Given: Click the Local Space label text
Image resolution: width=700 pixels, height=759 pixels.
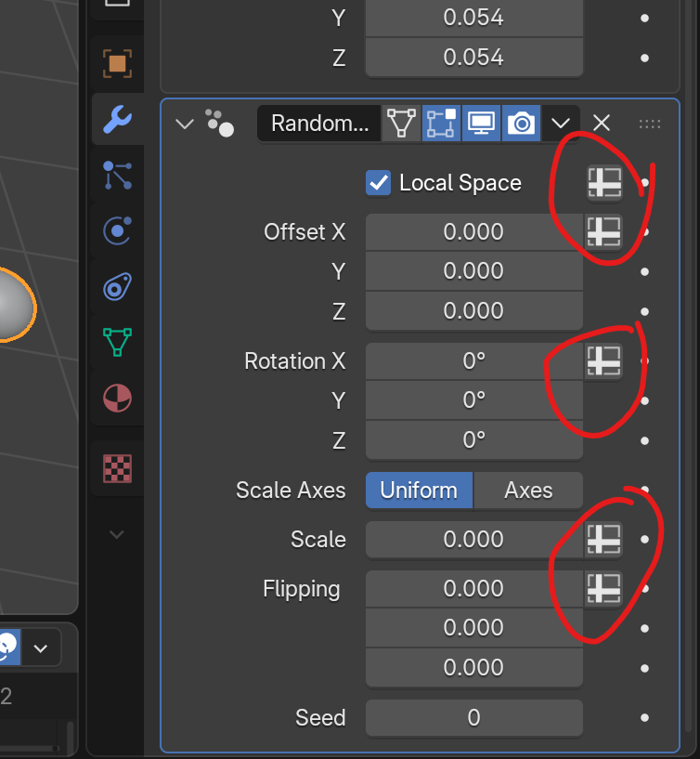Looking at the screenshot, I should (x=460, y=183).
